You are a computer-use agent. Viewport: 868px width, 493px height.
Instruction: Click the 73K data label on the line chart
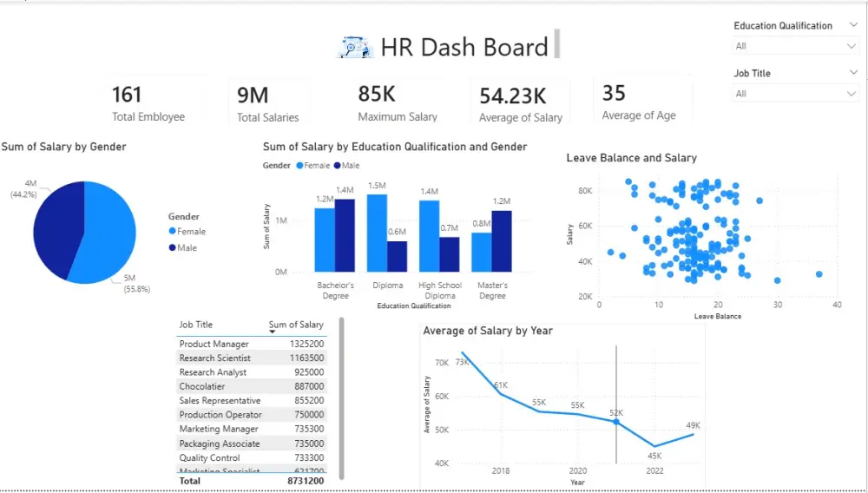tap(463, 362)
